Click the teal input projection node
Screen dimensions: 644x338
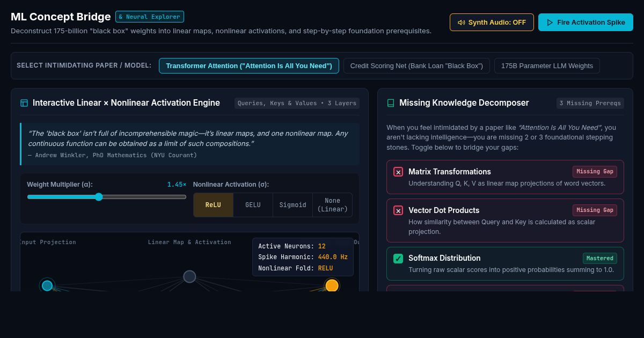coord(47,285)
